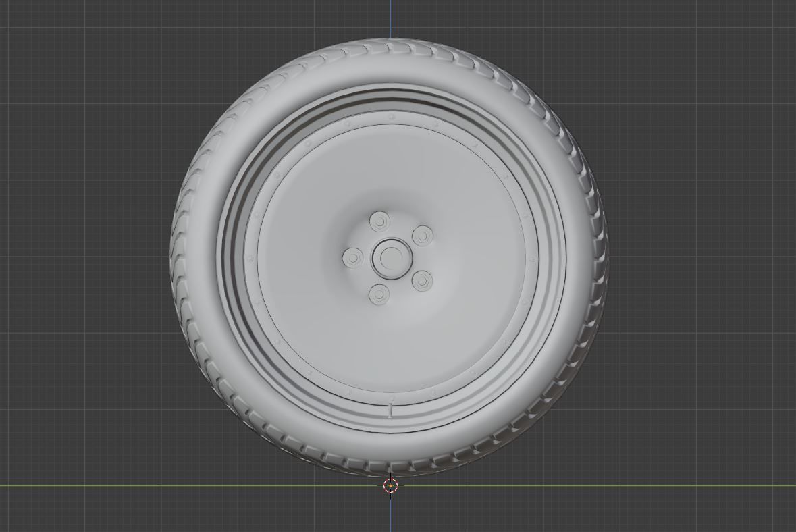The width and height of the screenshot is (796, 532).
Task: Click the bottommost lug nut on the wheel
Action: coord(379,294)
